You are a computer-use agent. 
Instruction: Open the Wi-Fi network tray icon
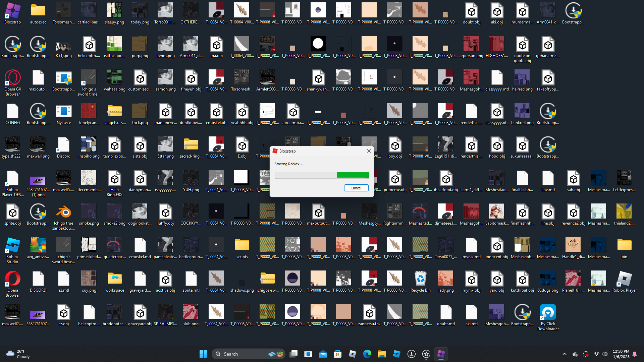click(x=596, y=354)
